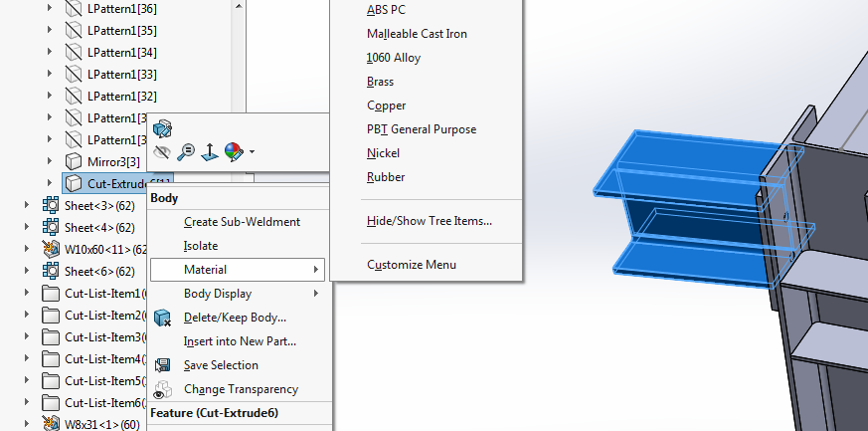The image size is (868, 431).
Task: Click Hide/Show Tree Items option
Action: [429, 221]
